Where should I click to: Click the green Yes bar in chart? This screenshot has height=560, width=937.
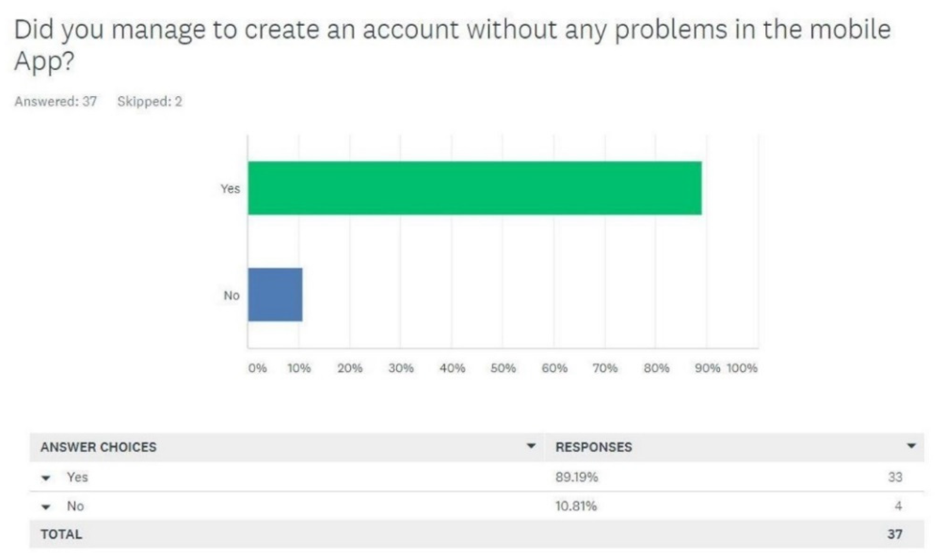474,188
